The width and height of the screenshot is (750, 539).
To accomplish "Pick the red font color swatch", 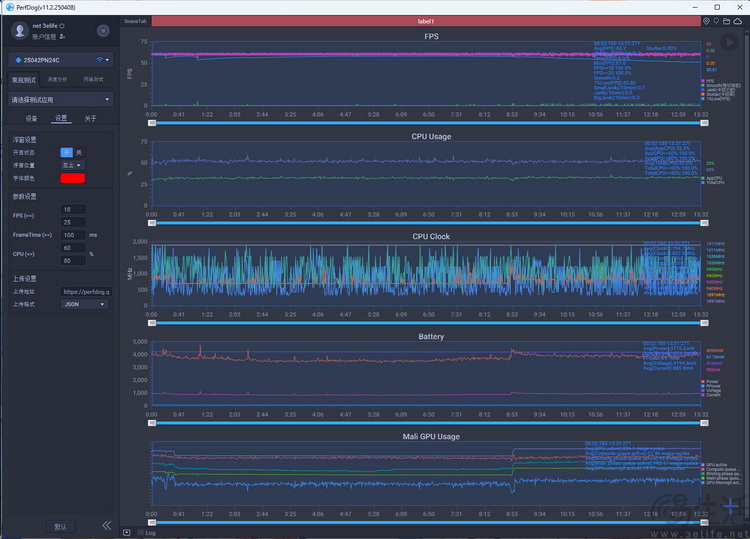I will point(73,178).
